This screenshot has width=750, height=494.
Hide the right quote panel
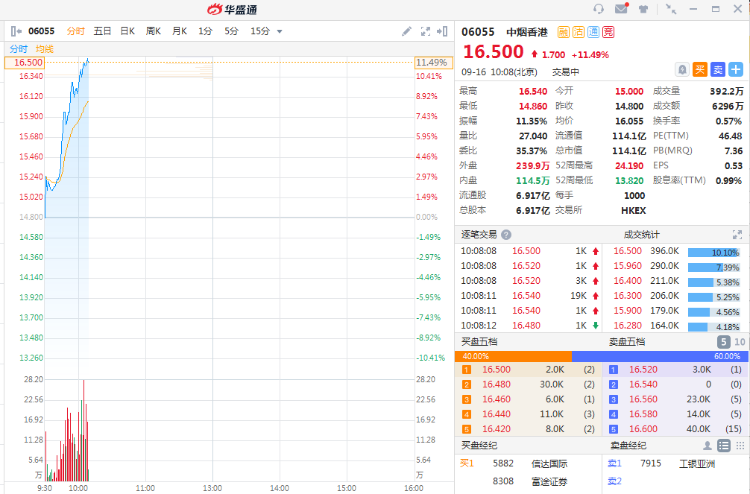(441, 31)
